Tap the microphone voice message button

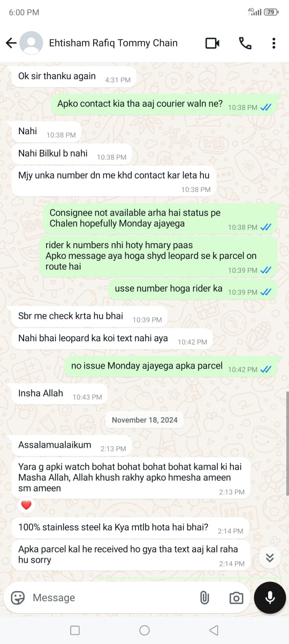[x=270, y=597]
